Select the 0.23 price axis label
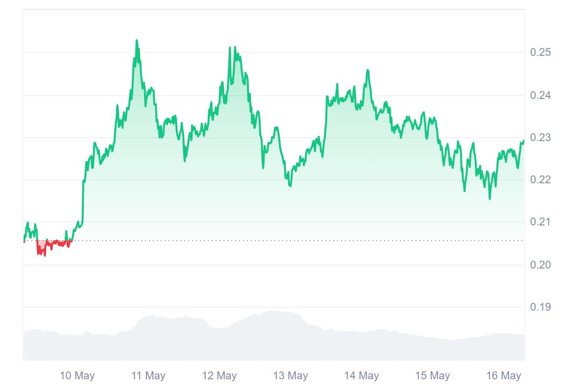The image size is (588, 392). (540, 138)
